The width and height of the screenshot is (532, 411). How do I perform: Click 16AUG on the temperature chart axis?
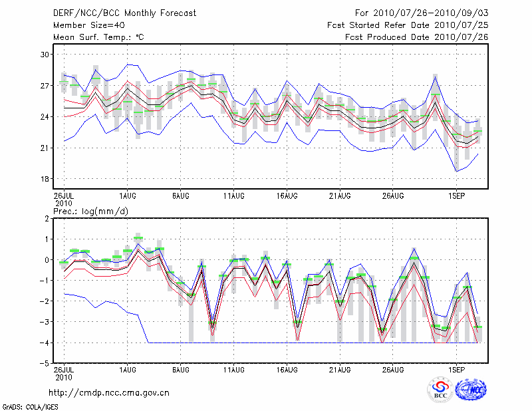pos(287,196)
